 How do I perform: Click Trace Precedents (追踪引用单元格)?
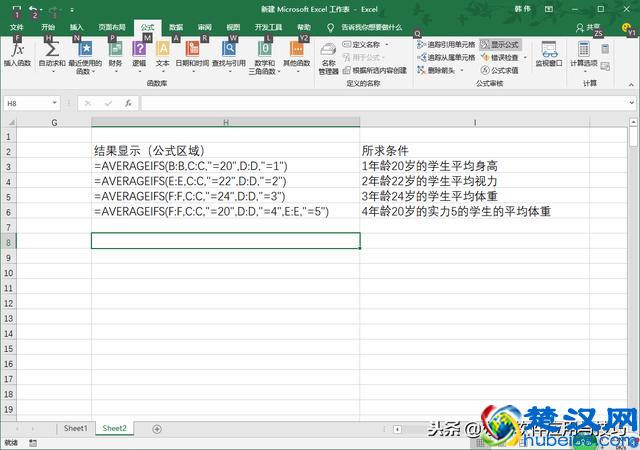click(x=446, y=44)
